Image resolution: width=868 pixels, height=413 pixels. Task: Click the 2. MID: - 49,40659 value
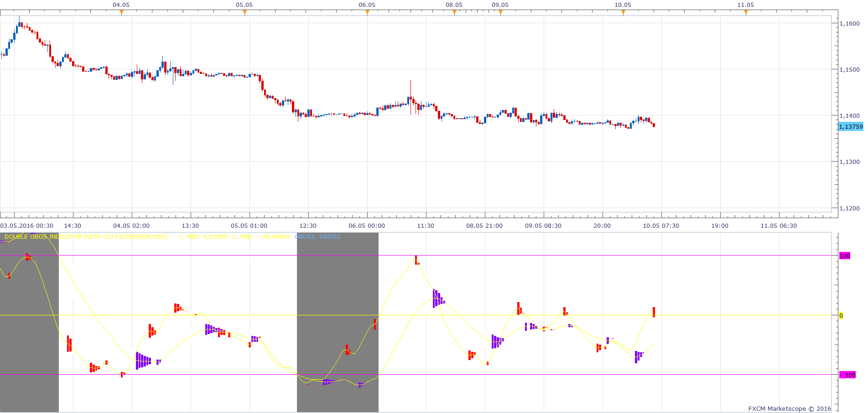click(261, 236)
